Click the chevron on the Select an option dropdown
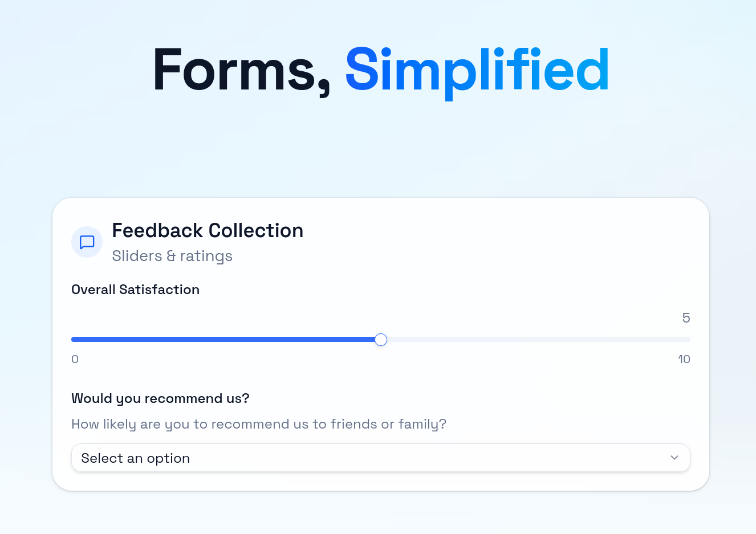This screenshot has width=756, height=534. (x=674, y=458)
